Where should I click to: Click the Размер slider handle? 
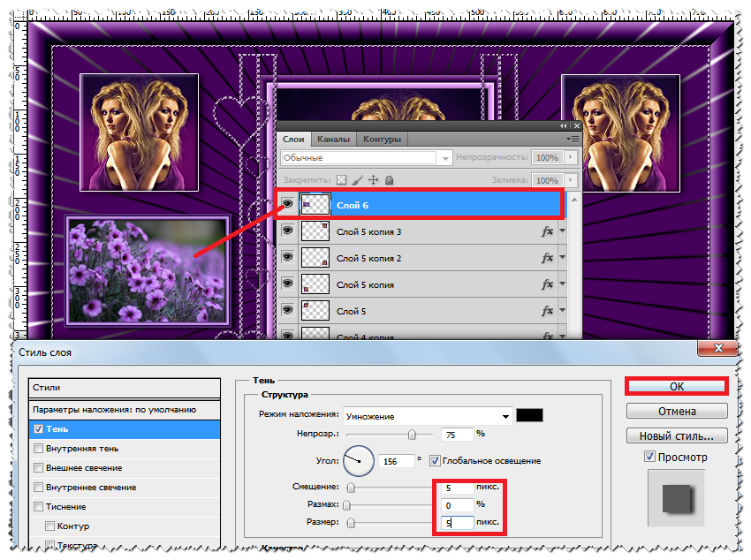click(351, 523)
